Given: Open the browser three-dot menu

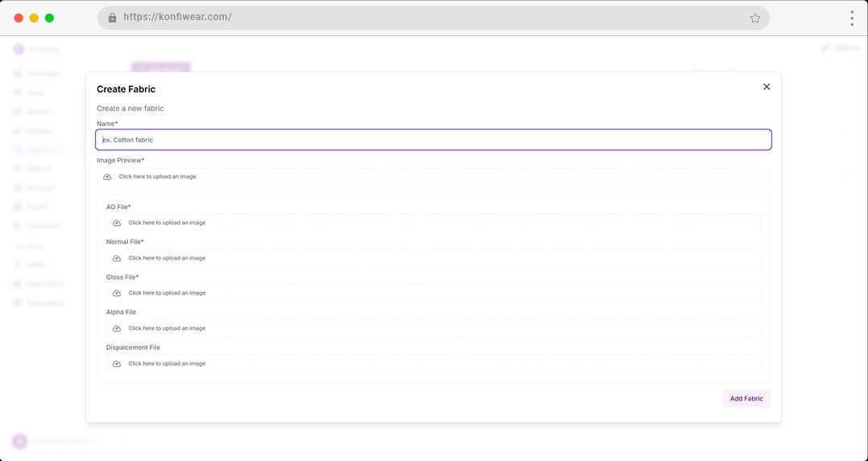Looking at the screenshot, I should click(851, 18).
